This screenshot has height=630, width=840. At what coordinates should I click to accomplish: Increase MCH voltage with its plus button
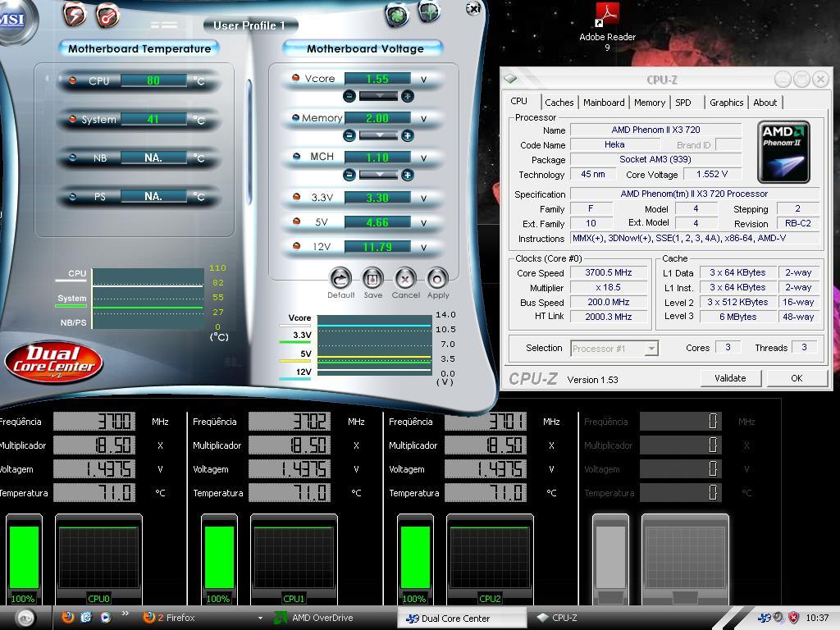407,175
